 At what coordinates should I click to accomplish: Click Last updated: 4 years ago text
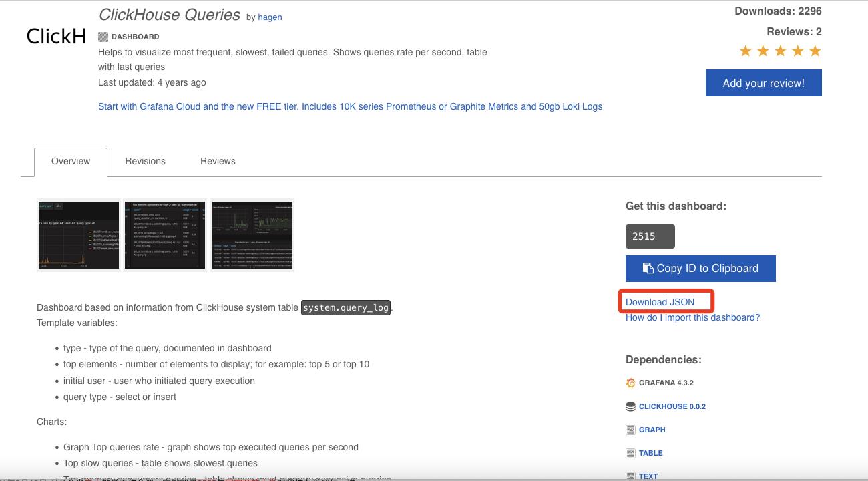152,82
